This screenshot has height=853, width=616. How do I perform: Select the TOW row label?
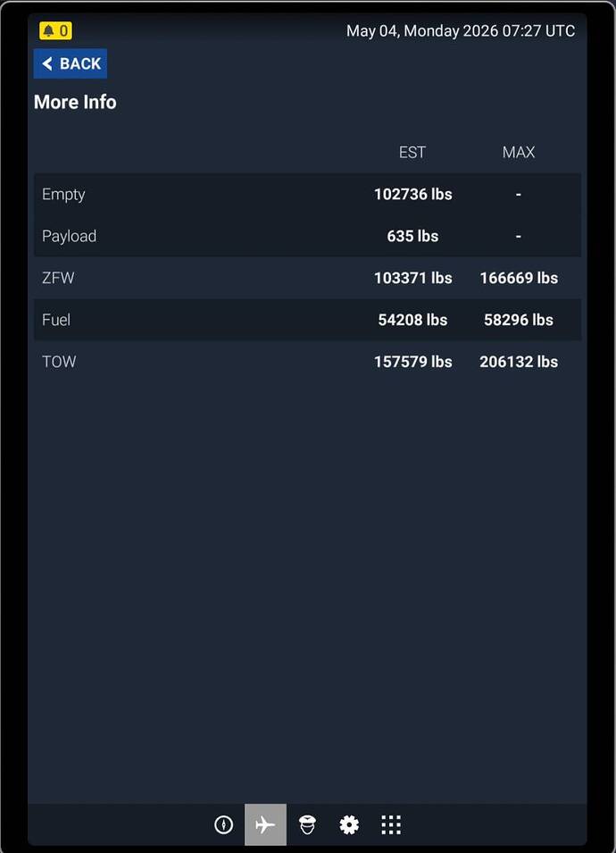pos(59,362)
